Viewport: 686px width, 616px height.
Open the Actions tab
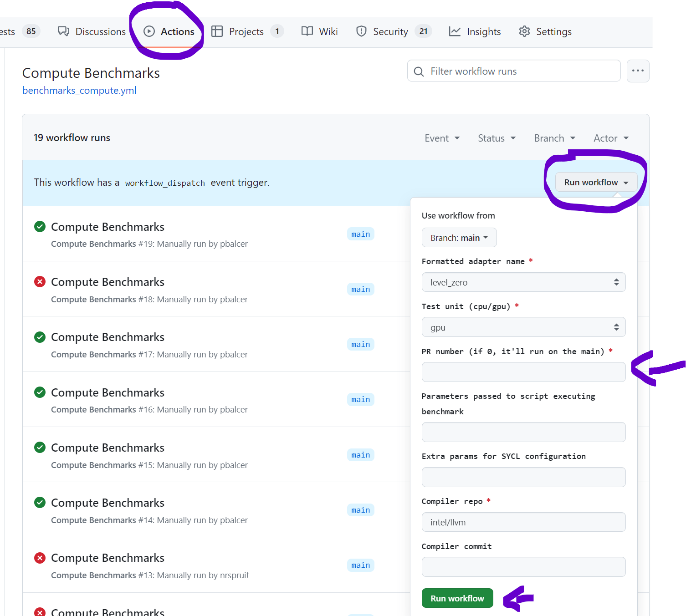pyautogui.click(x=169, y=31)
